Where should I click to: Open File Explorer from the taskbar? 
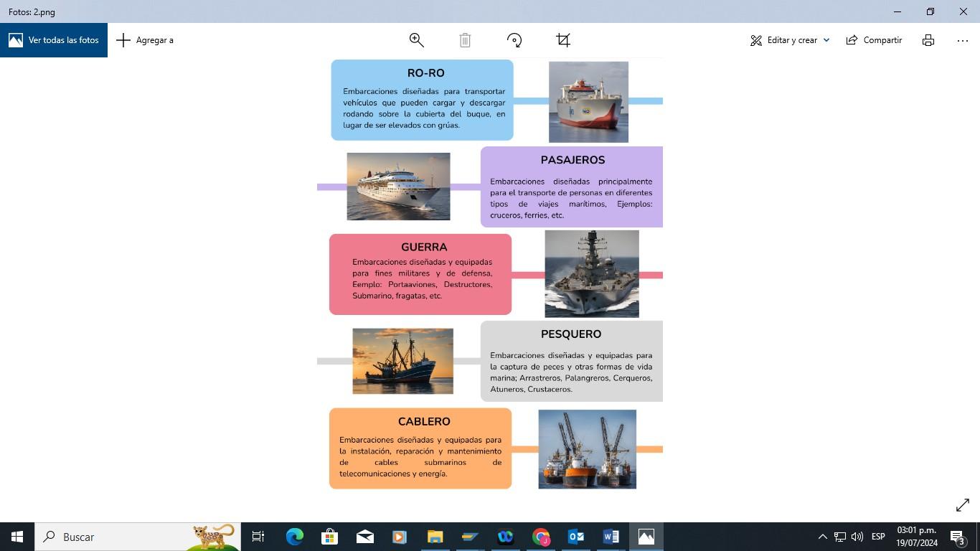pyautogui.click(x=435, y=537)
